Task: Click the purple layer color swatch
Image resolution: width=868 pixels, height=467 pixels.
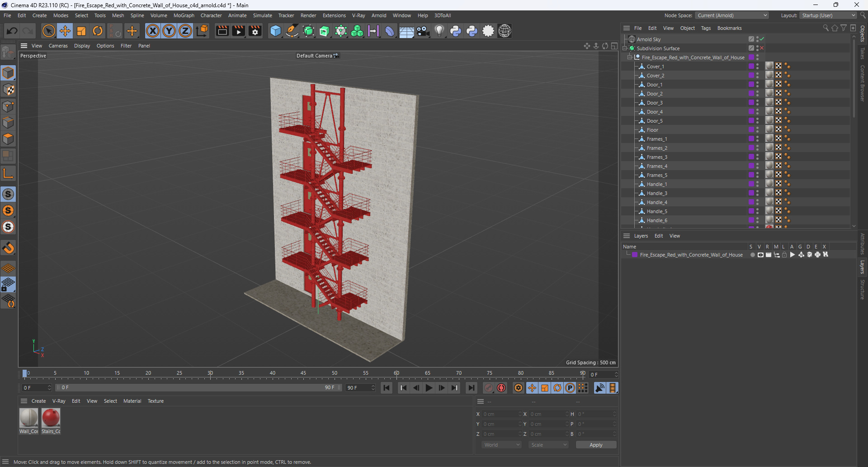Action: 635,255
